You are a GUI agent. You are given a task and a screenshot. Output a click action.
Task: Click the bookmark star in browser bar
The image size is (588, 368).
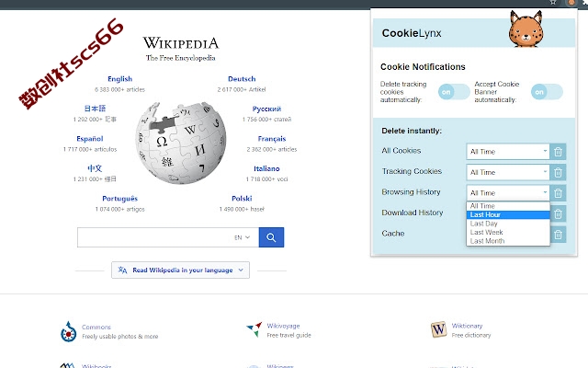tap(553, 2)
